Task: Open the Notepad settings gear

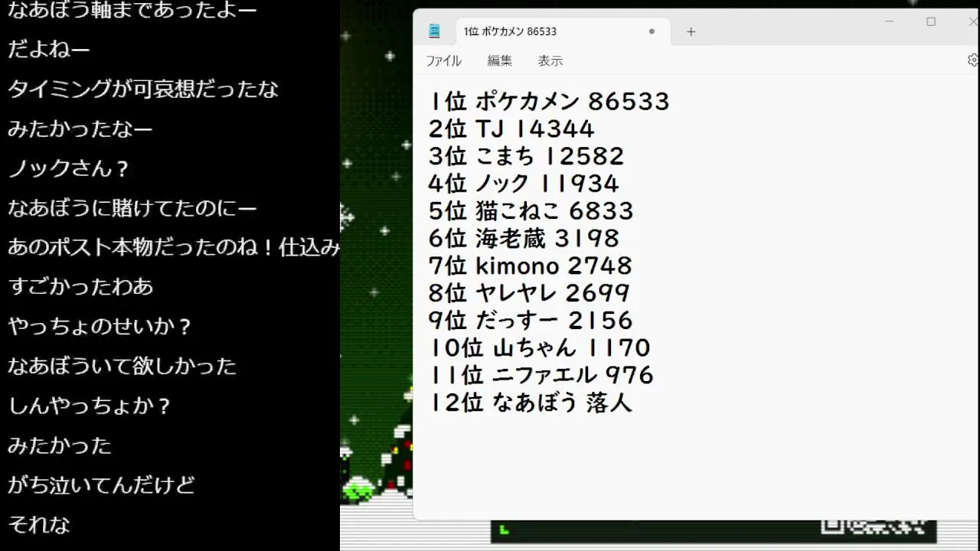Action: (x=973, y=60)
